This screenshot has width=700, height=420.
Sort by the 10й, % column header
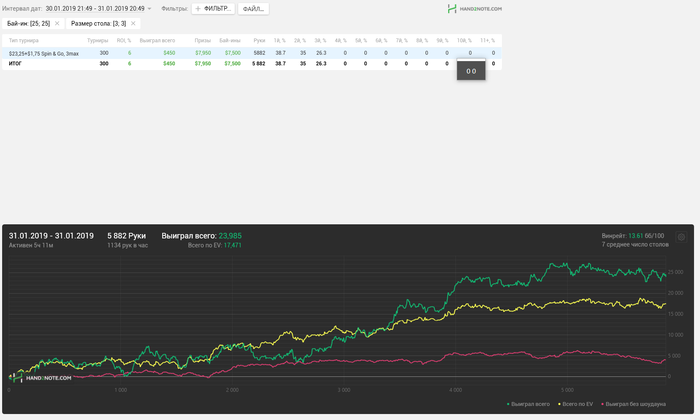pos(464,40)
